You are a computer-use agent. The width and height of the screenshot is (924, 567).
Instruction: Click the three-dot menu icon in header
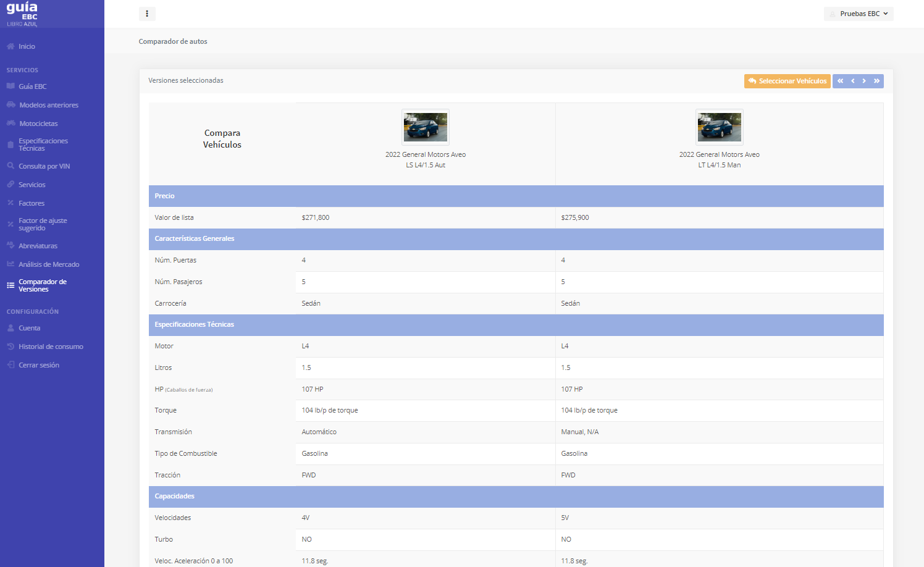pyautogui.click(x=147, y=14)
